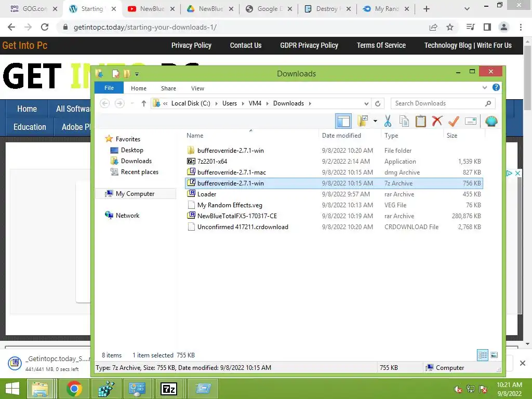This screenshot has height=399, width=532.
Task: Click the preview pane toolbar icon
Action: (343, 121)
